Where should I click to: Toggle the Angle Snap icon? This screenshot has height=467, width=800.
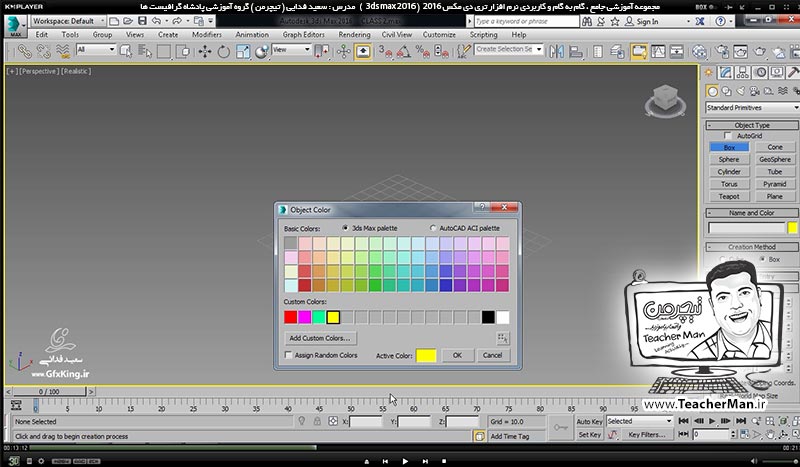pyautogui.click(x=404, y=51)
